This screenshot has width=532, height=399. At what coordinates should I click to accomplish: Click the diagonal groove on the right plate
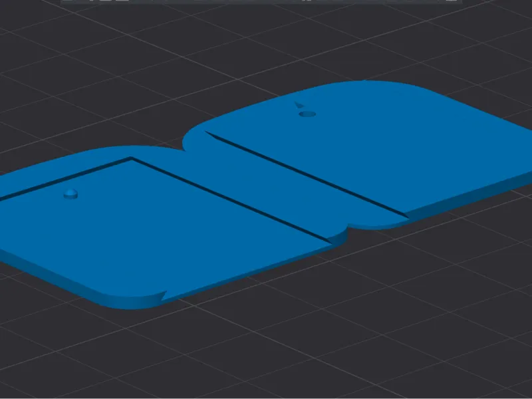click(307, 174)
